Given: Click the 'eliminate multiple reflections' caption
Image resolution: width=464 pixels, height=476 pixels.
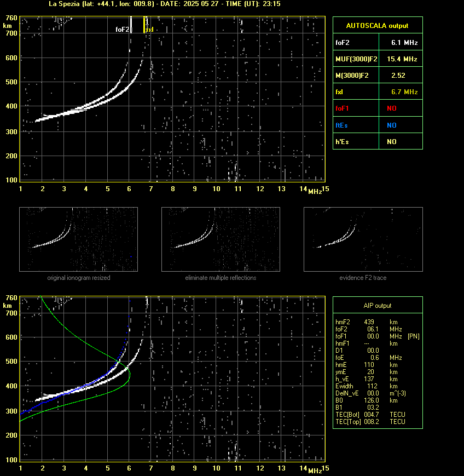Looking at the screenshot, I should (221, 278).
